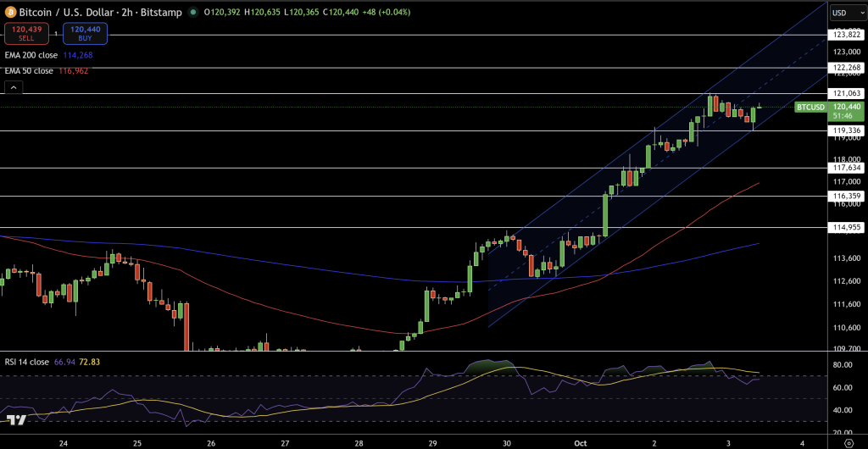Collapse the indicator legend with chevron

13,87
